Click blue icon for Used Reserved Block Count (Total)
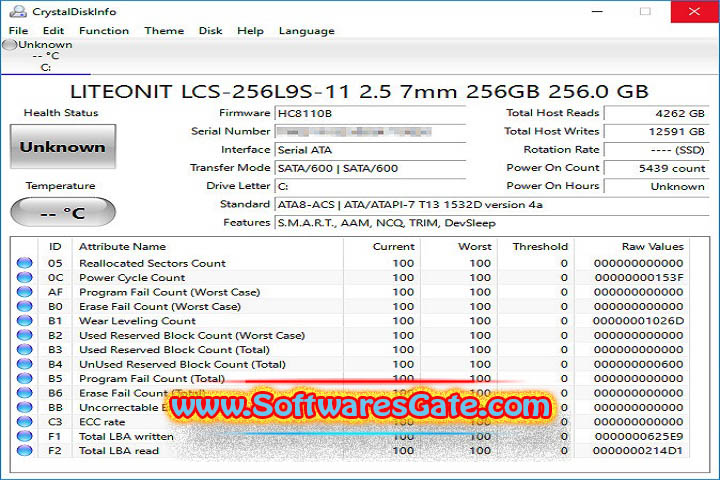720x480 pixels. 25,349
